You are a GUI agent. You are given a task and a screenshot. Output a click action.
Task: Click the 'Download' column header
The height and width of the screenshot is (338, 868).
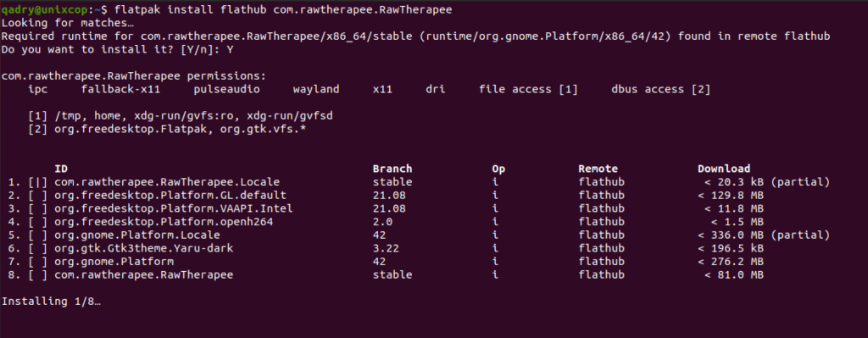point(724,169)
